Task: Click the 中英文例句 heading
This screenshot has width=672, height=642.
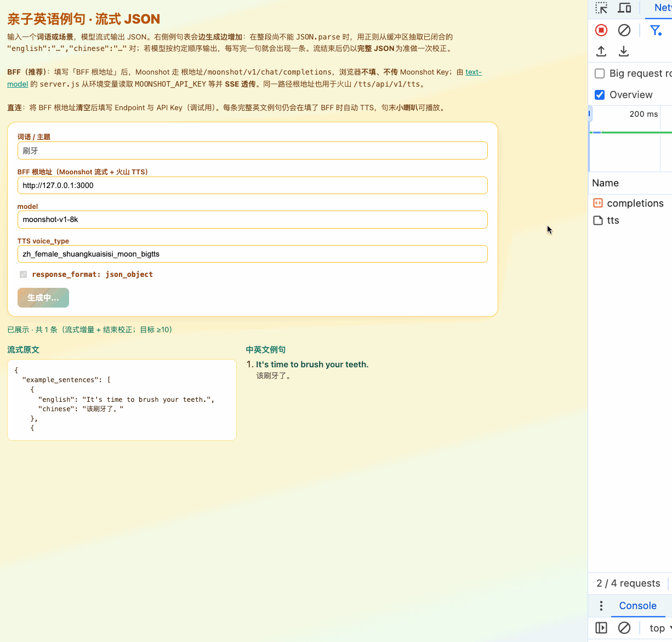Action: pyautogui.click(x=266, y=350)
